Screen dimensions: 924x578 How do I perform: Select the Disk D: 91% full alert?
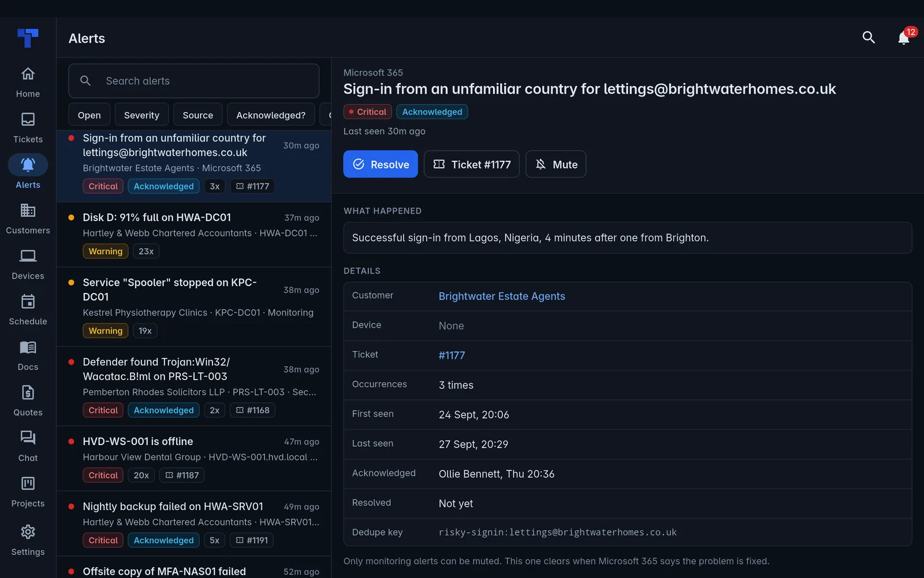(194, 235)
